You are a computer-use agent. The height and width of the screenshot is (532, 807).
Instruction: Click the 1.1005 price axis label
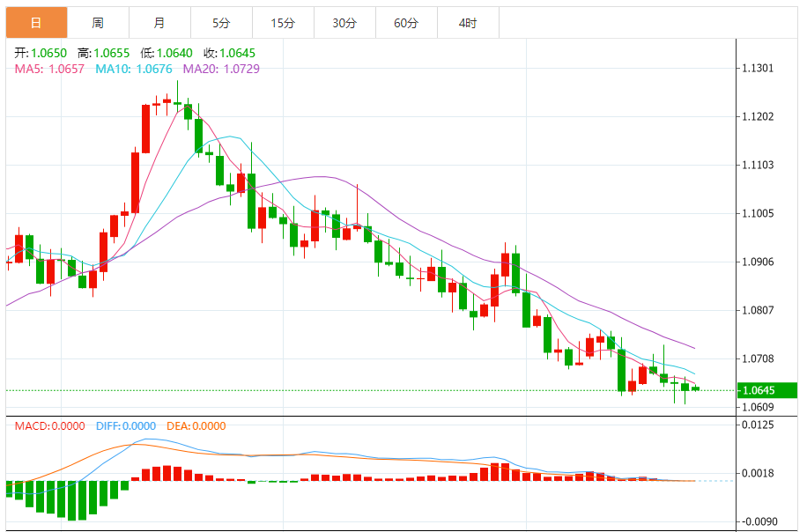click(x=758, y=213)
